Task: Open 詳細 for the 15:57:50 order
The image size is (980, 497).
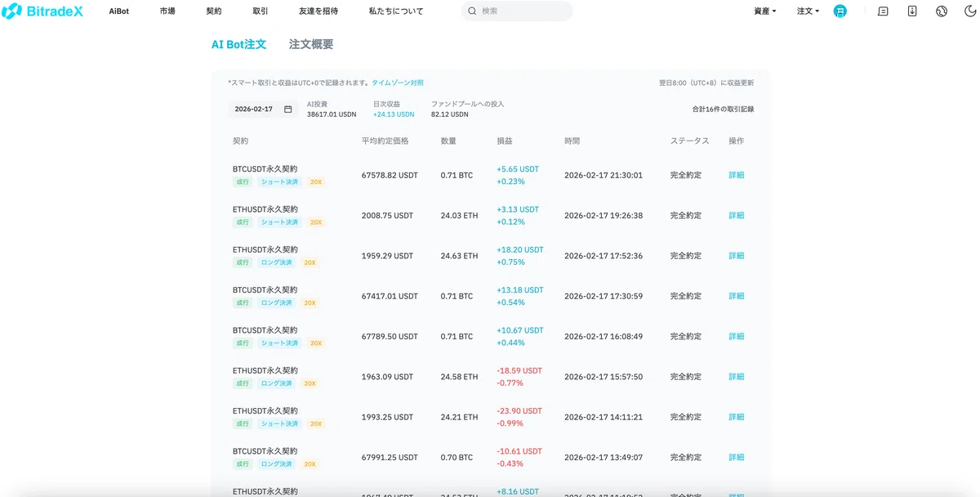Action: coord(737,377)
